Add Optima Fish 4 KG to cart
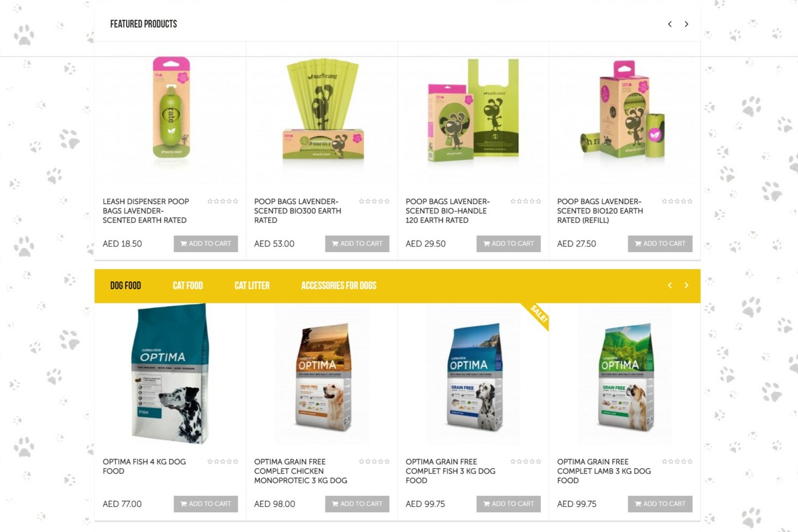 point(206,504)
